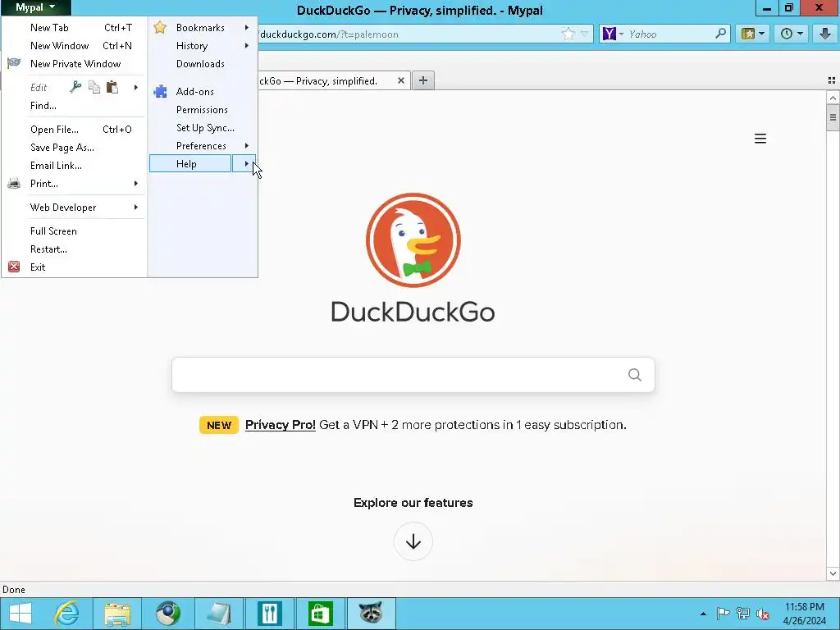Click the private window mask icon
The height and width of the screenshot is (630, 840).
[x=14, y=63]
